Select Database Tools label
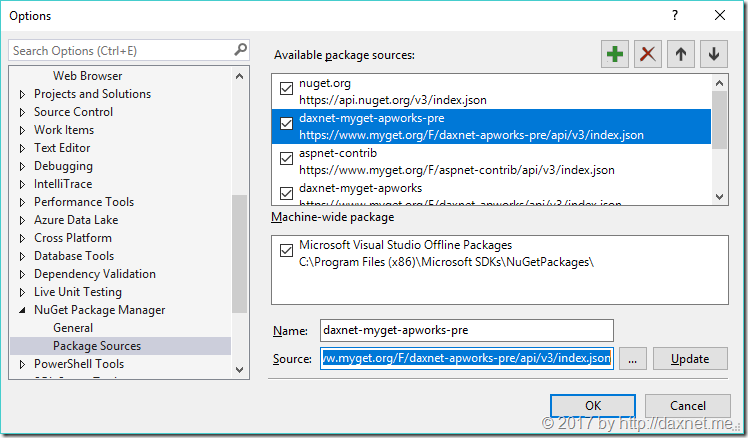Image resolution: width=748 pixels, height=438 pixels. tap(74, 256)
